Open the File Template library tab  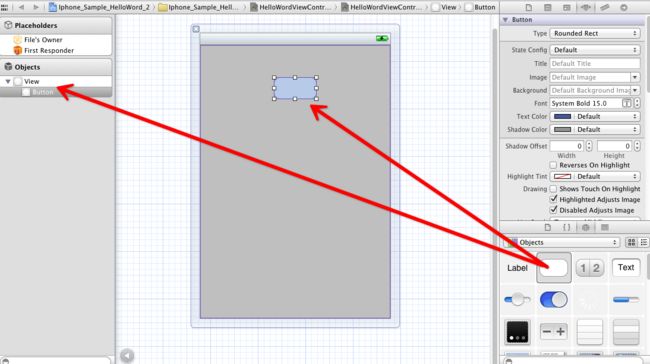548,227
